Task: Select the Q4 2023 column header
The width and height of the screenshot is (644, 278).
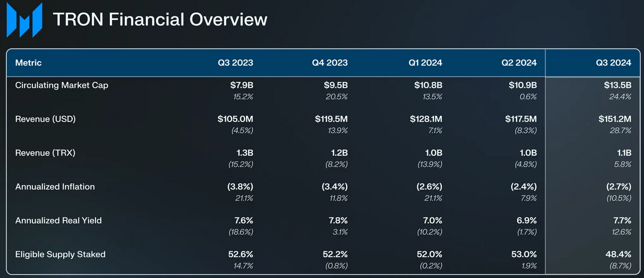Action: (330, 63)
